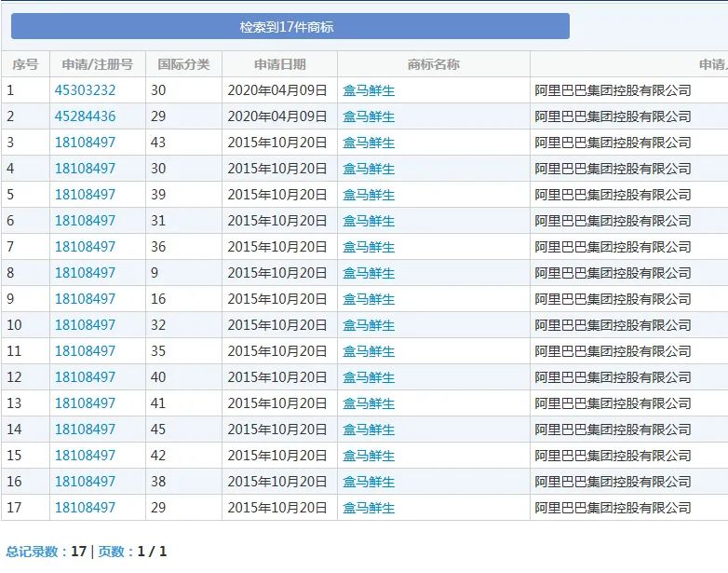
Task: Click the 序号 column header
Action: (x=25, y=64)
